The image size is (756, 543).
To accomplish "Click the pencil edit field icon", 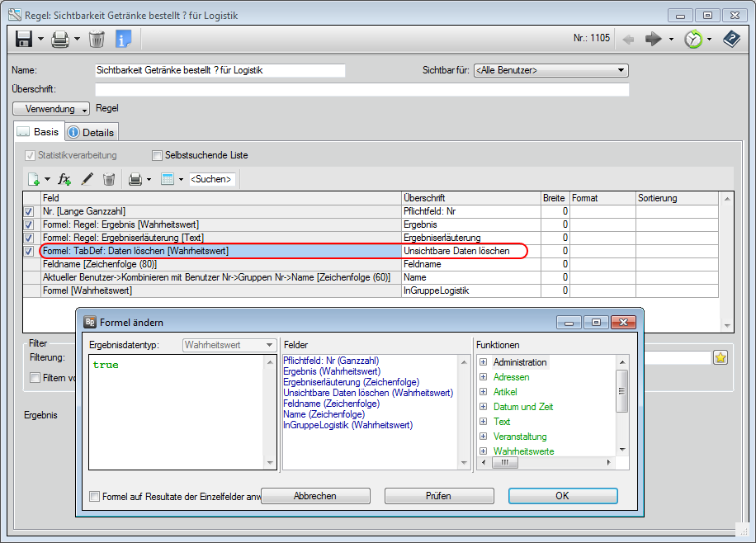I will coord(87,179).
